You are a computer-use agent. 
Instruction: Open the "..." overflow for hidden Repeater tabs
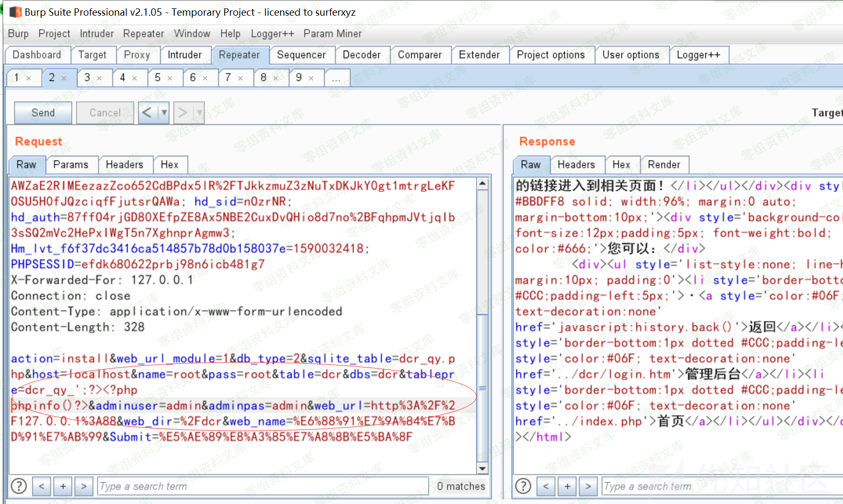[336, 77]
